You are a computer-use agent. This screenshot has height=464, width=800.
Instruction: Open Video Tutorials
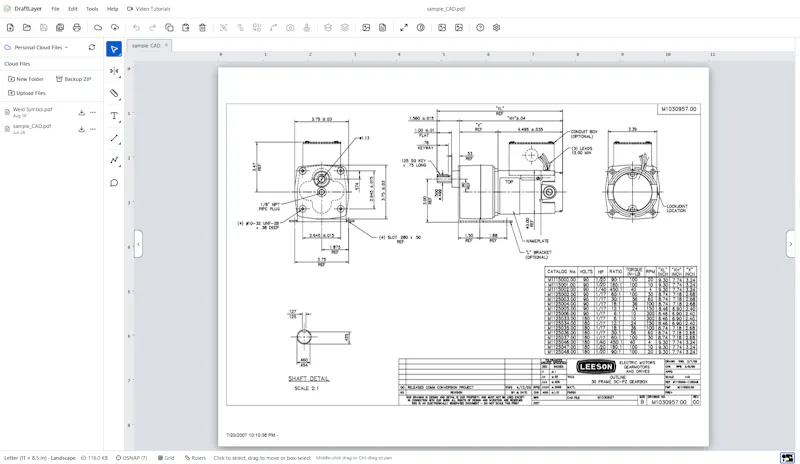148,9
